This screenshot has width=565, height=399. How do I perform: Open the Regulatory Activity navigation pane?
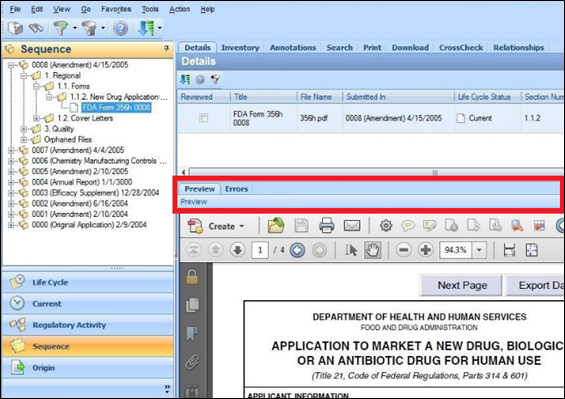tap(88, 325)
